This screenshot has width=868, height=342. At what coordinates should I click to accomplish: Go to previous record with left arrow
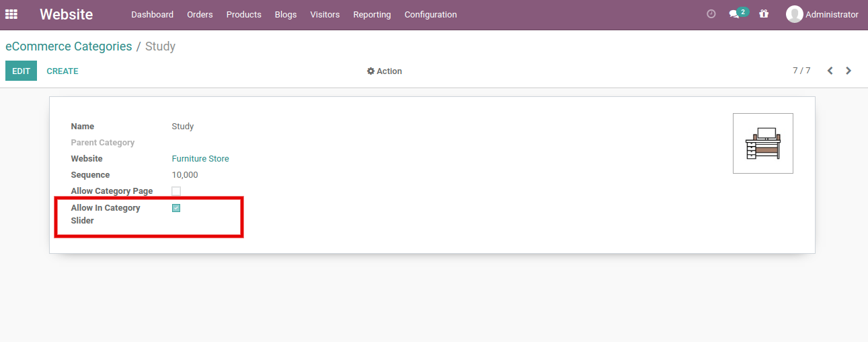[x=830, y=71]
